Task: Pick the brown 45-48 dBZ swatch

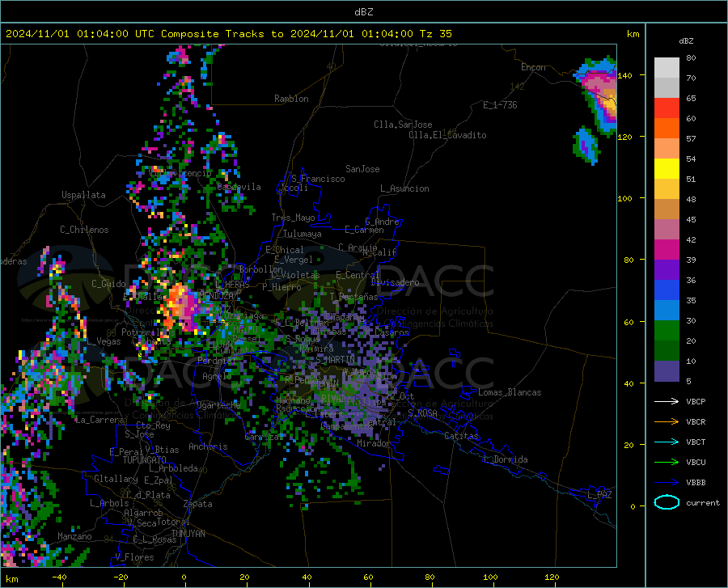Action: (667, 209)
